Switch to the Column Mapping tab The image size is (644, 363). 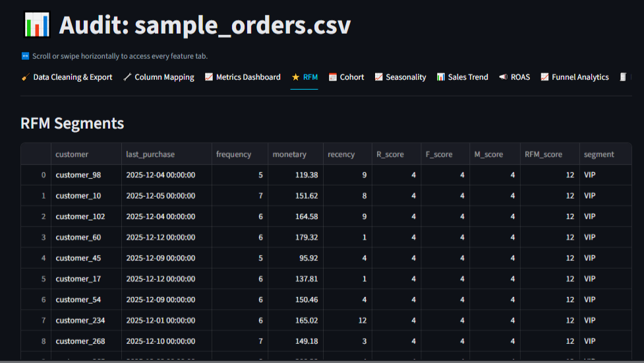[x=159, y=77]
